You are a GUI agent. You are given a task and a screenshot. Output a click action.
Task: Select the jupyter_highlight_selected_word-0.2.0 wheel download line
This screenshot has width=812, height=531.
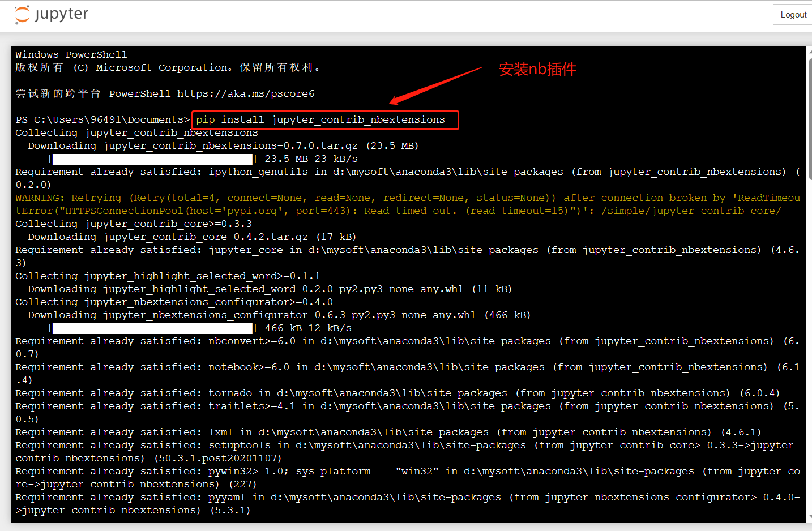270,289
